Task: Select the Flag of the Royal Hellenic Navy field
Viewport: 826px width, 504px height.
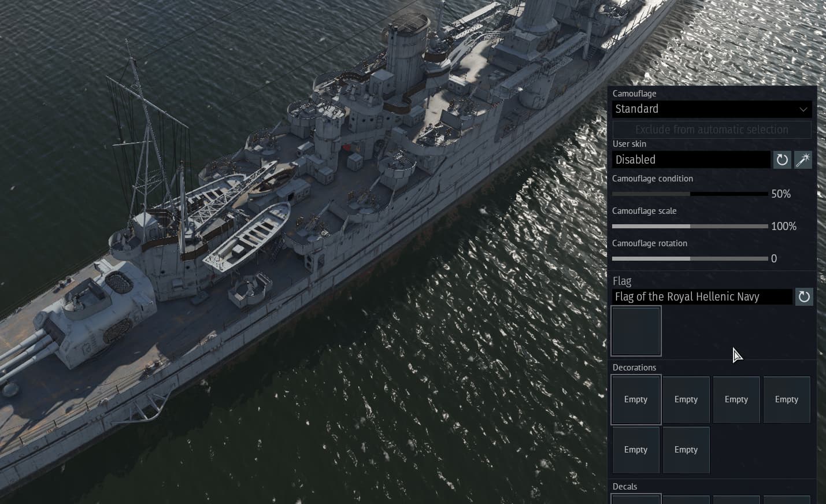Action: (702, 297)
